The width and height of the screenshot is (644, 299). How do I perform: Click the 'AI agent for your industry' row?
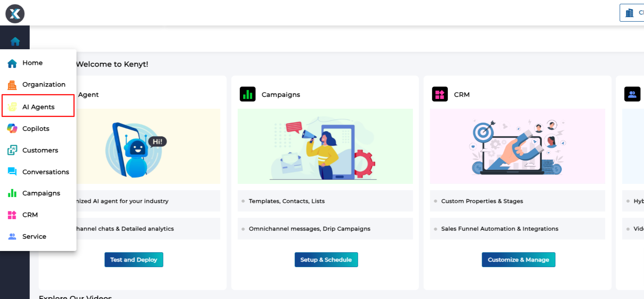(x=148, y=201)
